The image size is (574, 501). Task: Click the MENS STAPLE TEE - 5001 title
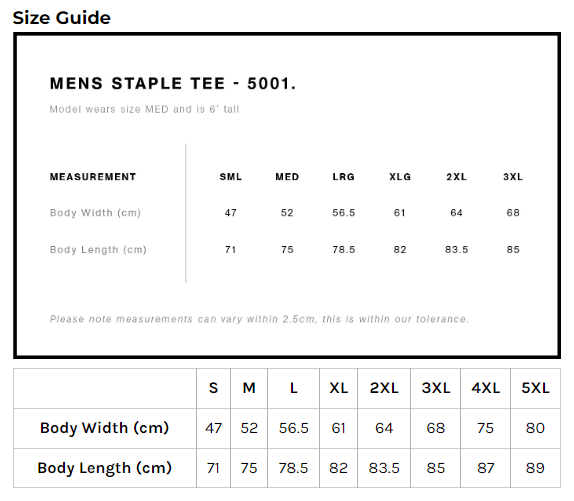click(172, 83)
